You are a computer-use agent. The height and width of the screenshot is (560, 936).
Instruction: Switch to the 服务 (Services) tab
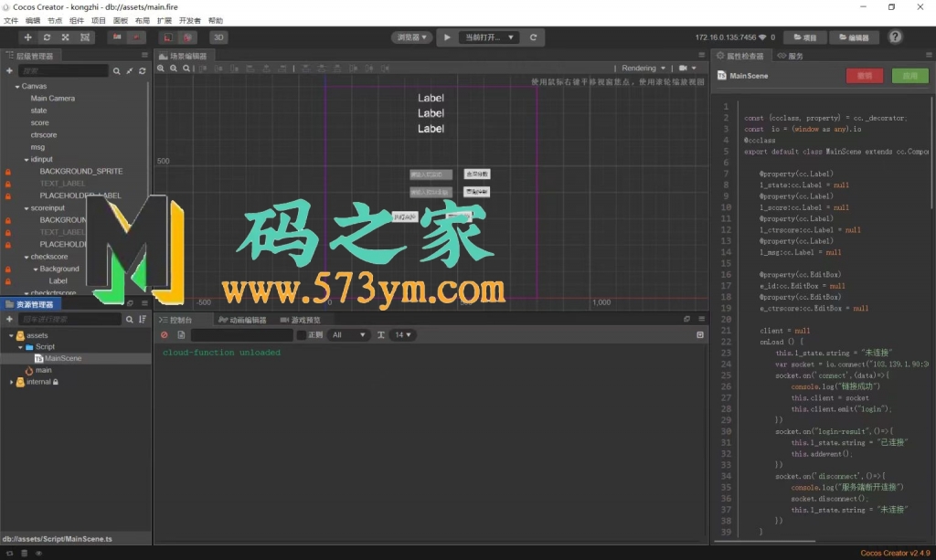pyautogui.click(x=791, y=56)
